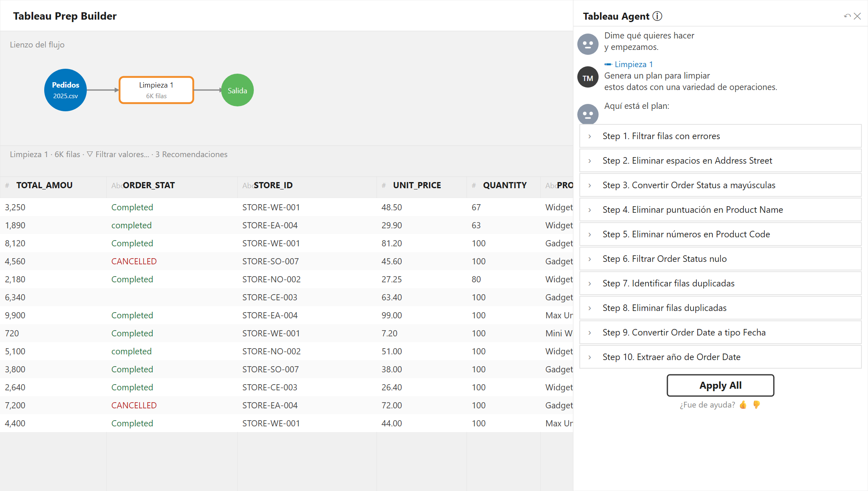This screenshot has width=868, height=491.
Task: Select the green Salida output node
Action: pyautogui.click(x=237, y=90)
